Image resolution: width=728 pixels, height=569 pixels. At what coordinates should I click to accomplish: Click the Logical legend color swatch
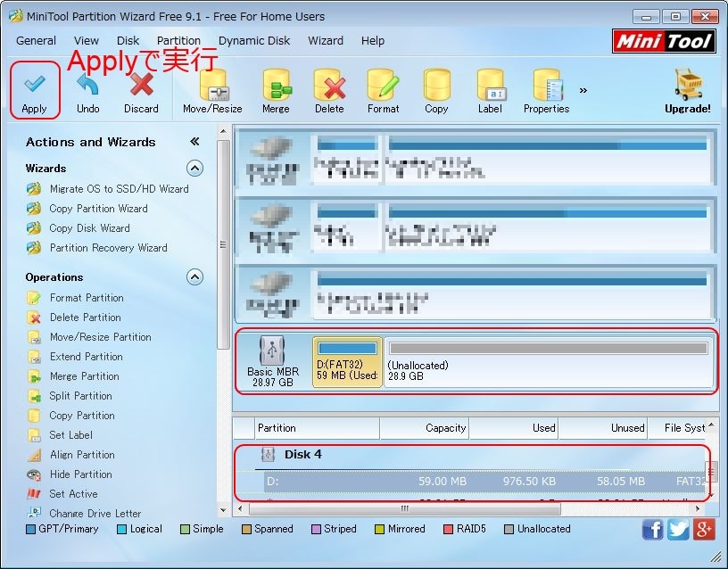tap(122, 530)
